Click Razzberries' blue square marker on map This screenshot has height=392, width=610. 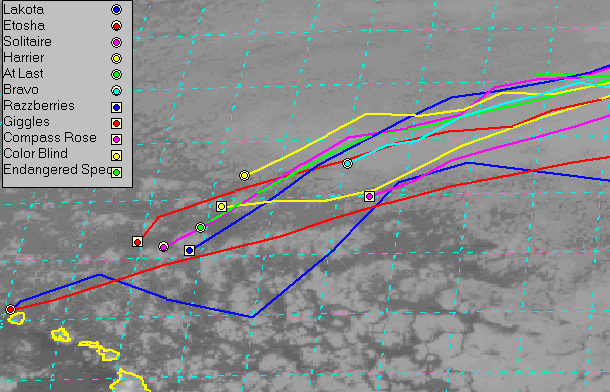coord(189,250)
